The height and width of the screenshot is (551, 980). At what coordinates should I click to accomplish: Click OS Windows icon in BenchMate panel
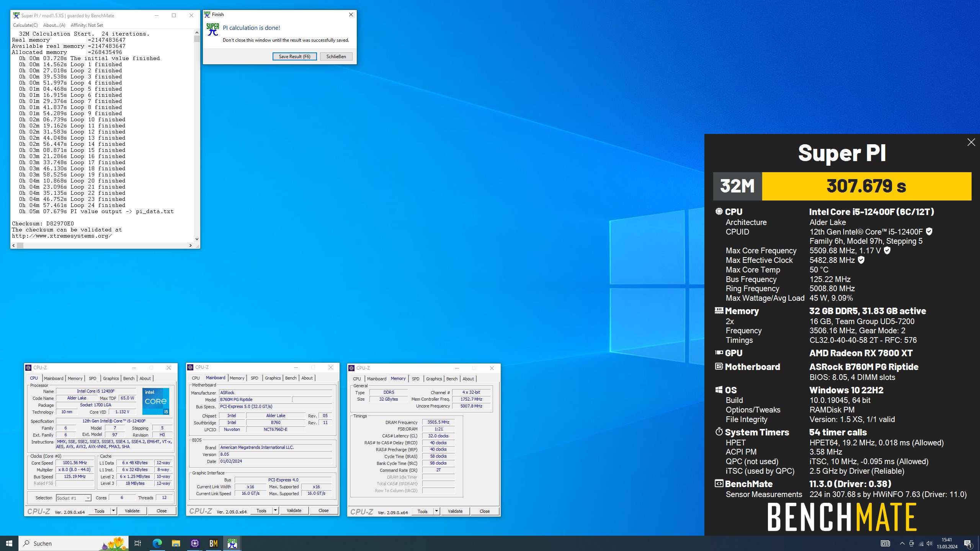click(719, 390)
